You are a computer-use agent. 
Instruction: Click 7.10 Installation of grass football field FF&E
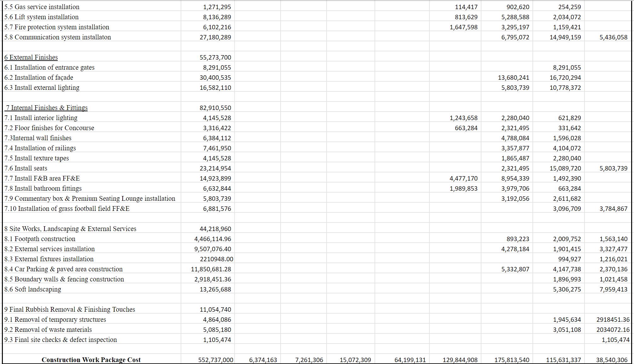[x=67, y=209]
